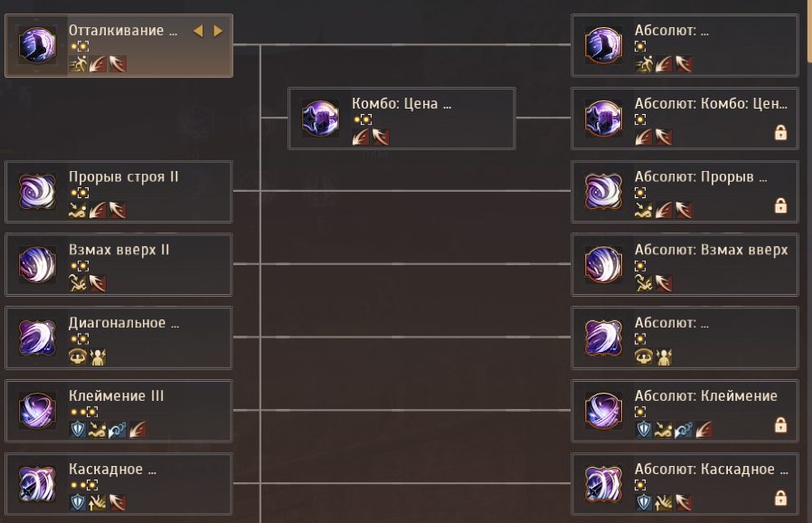Click the Отталкивание skill icon
812x523 pixels.
(38, 45)
